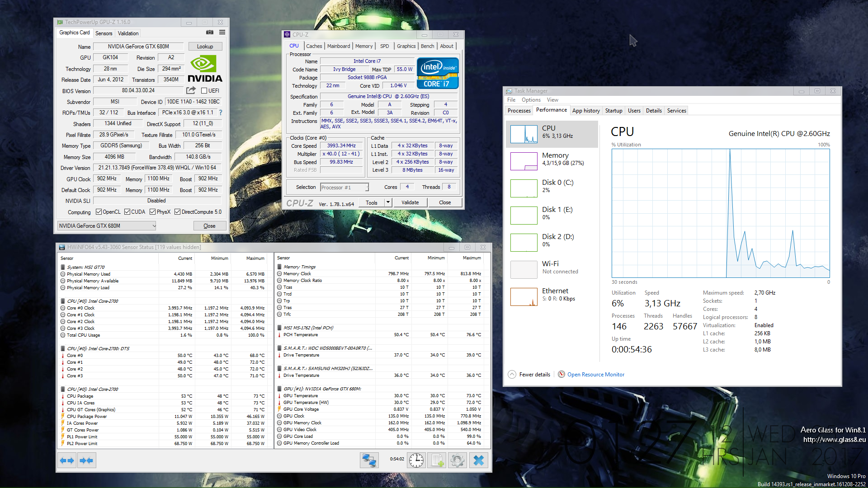Image resolution: width=868 pixels, height=488 pixels.
Task: Click BIOS export share arrow icon
Action: click(x=191, y=90)
